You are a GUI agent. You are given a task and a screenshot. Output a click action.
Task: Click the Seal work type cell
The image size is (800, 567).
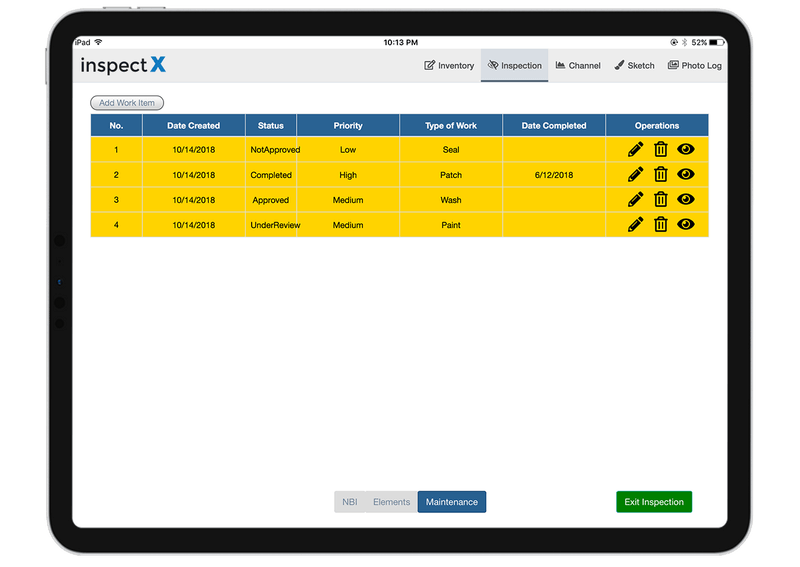(451, 150)
